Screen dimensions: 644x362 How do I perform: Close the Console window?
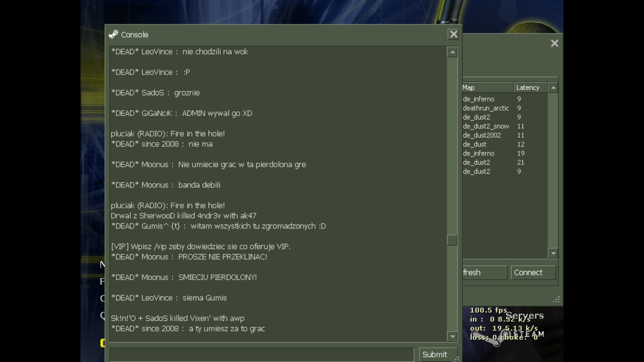[453, 34]
